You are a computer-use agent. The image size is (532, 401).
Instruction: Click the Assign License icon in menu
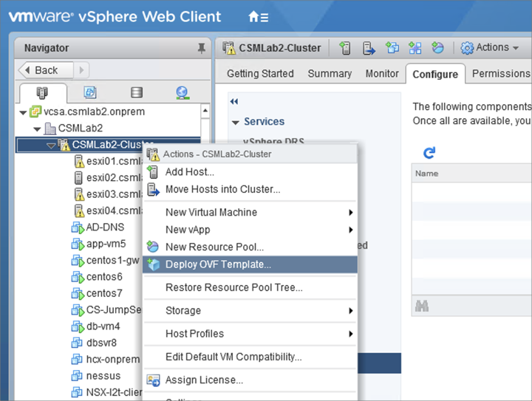(x=153, y=380)
